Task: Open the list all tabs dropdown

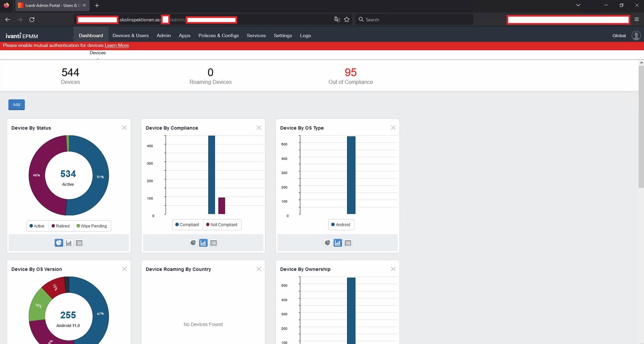Action: point(578,5)
